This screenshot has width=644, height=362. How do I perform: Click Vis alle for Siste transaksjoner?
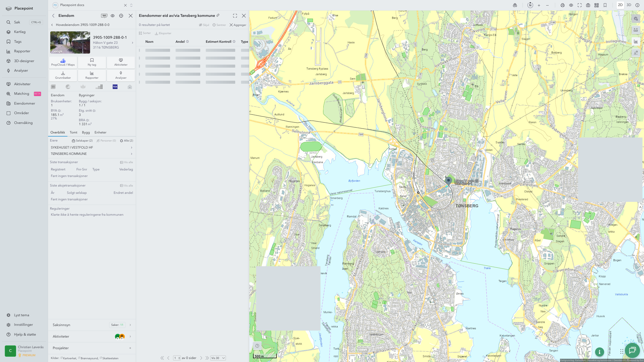point(127,162)
